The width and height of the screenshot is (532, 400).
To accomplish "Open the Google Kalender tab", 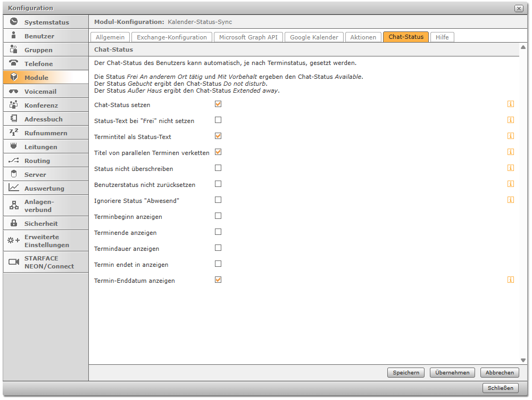I will [314, 37].
